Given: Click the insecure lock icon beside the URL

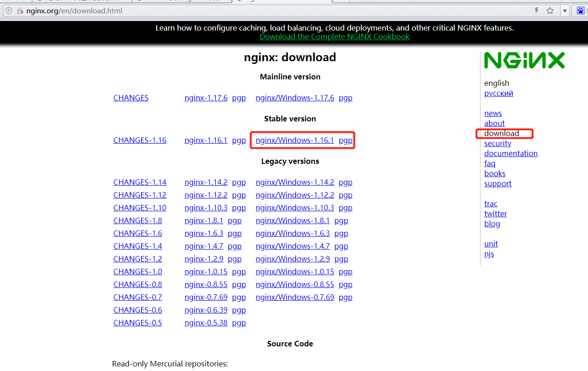Looking at the screenshot, I should tap(20, 10).
